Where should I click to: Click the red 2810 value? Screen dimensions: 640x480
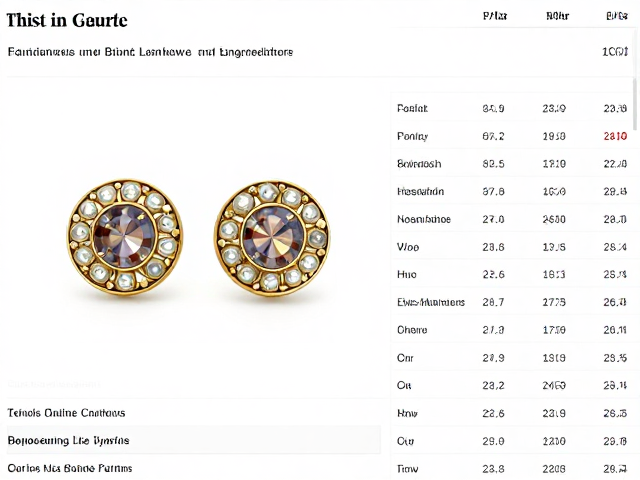[615, 136]
